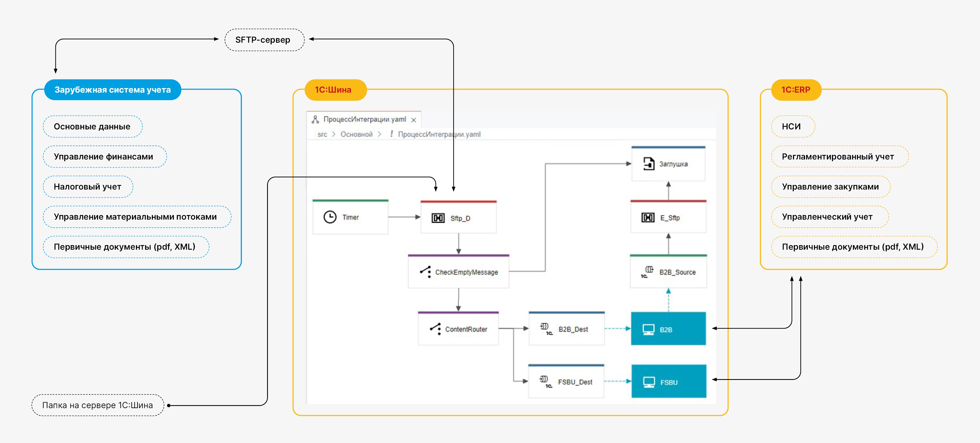Click the Sftp_D node icon
Image resolution: width=980 pixels, height=443 pixels.
[x=438, y=218]
